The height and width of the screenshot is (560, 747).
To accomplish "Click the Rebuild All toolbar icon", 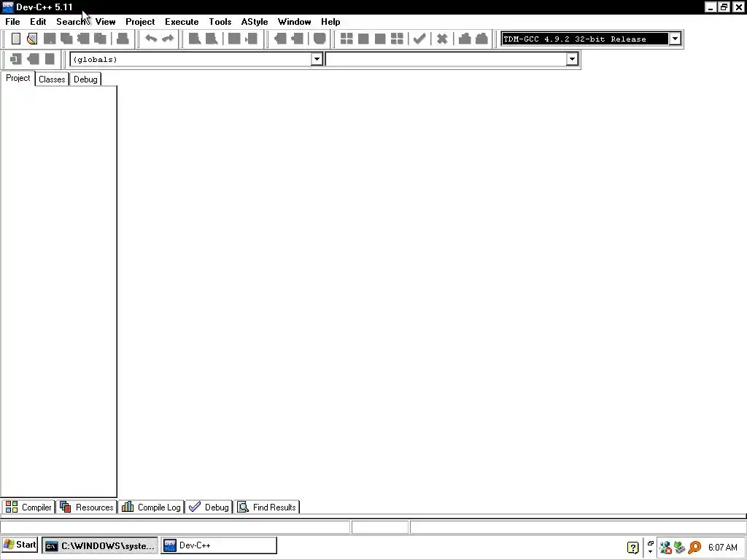I will (x=397, y=39).
